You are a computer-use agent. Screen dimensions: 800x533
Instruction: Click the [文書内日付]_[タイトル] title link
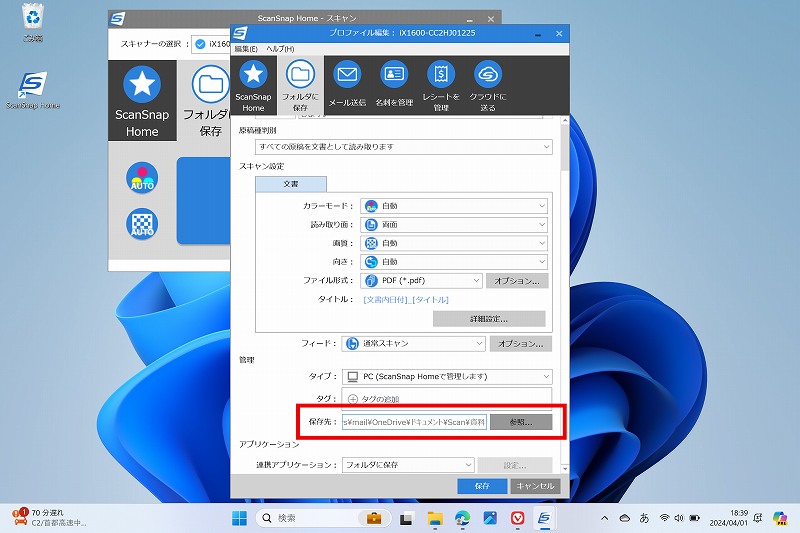[406, 300]
